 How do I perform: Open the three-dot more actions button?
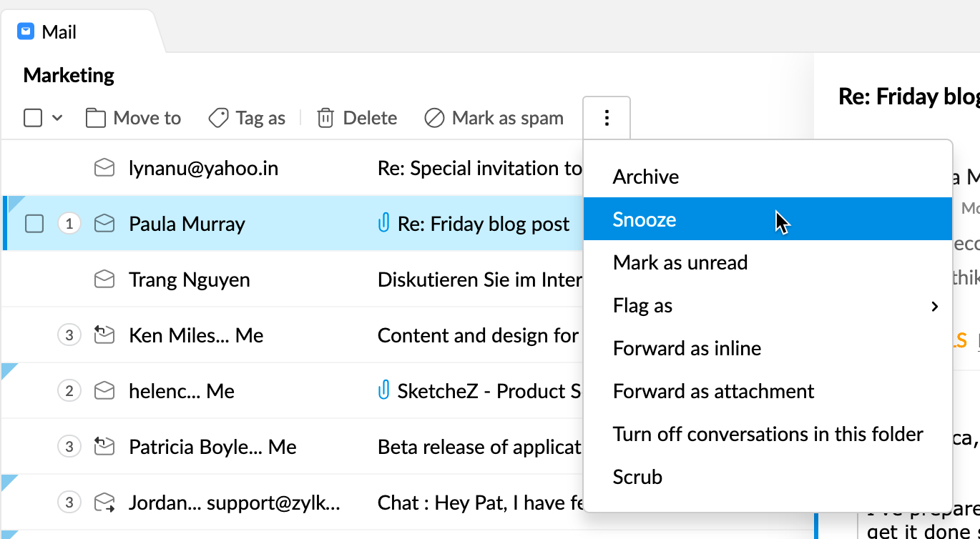click(x=607, y=118)
